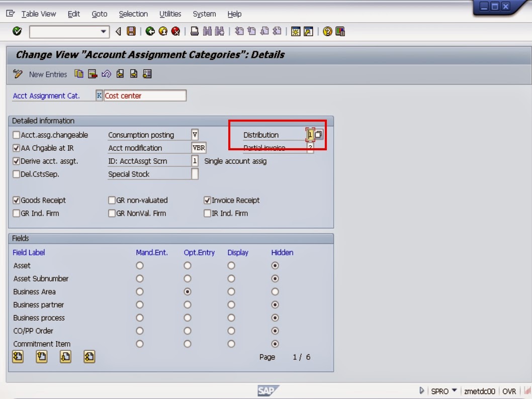This screenshot has width=532, height=399.
Task: Tick the GR NonVal. Firm checkbox
Action: [112, 213]
